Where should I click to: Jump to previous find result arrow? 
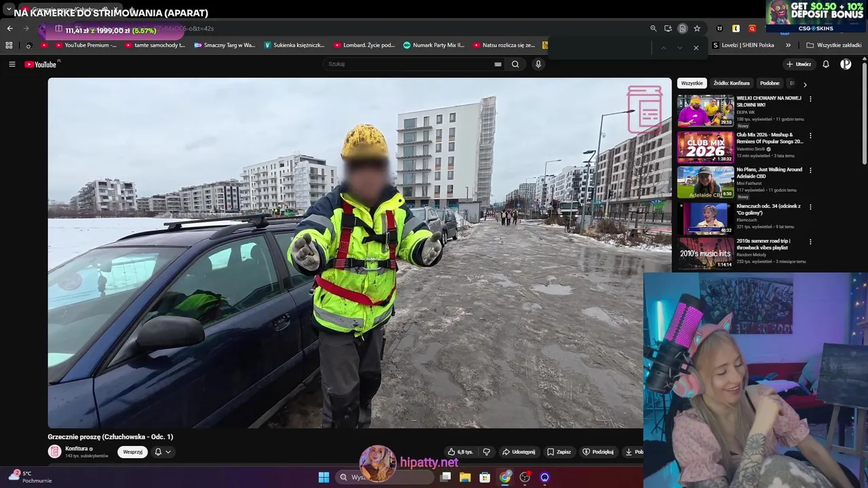click(663, 47)
